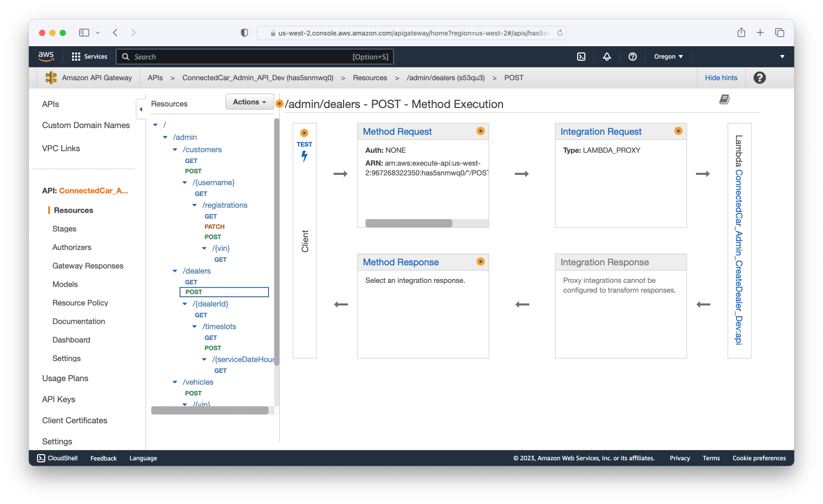Open the notifications bell icon
823x504 pixels.
(x=607, y=57)
